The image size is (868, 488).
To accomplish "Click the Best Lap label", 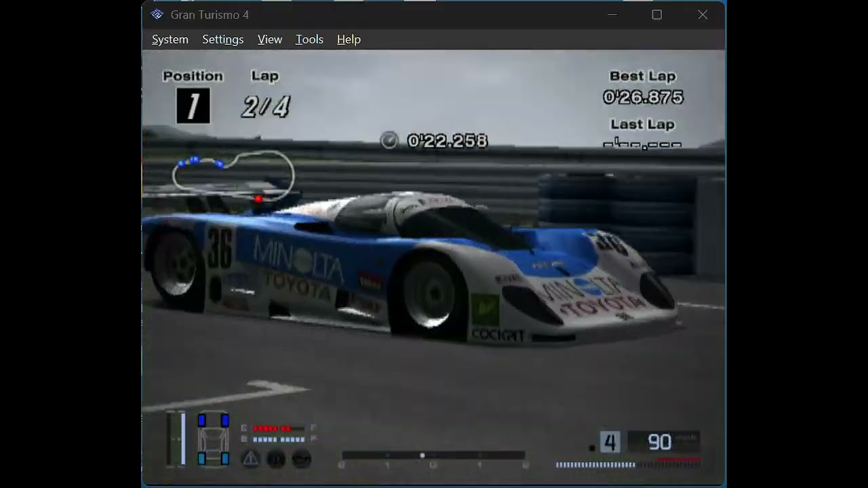I will point(643,76).
